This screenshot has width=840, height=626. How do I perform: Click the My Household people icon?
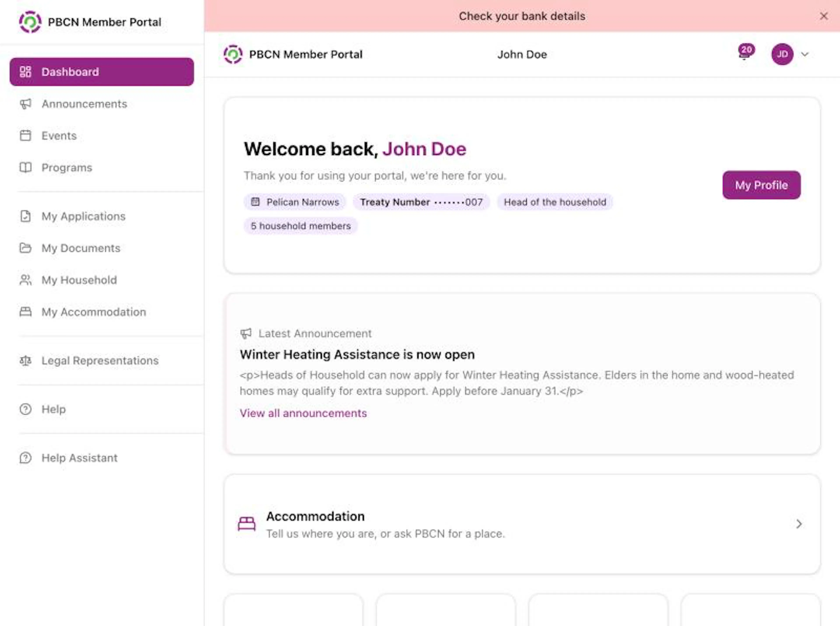[x=25, y=280]
